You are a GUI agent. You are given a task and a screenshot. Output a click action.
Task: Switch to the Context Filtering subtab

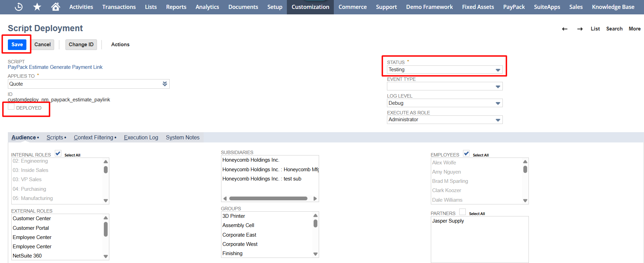[93, 137]
